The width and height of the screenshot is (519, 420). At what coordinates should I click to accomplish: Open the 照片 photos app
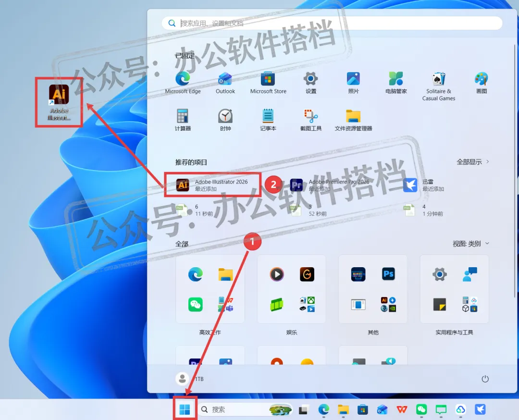(x=353, y=83)
